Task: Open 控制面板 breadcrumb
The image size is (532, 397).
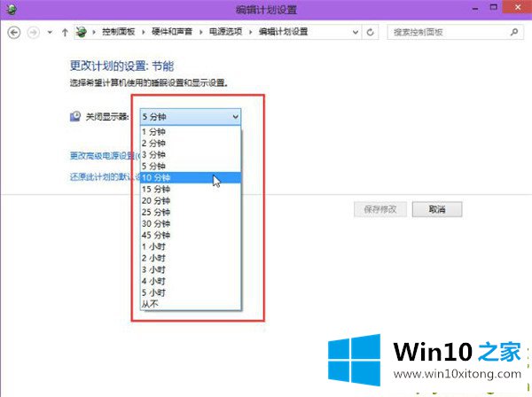Action: tap(119, 32)
